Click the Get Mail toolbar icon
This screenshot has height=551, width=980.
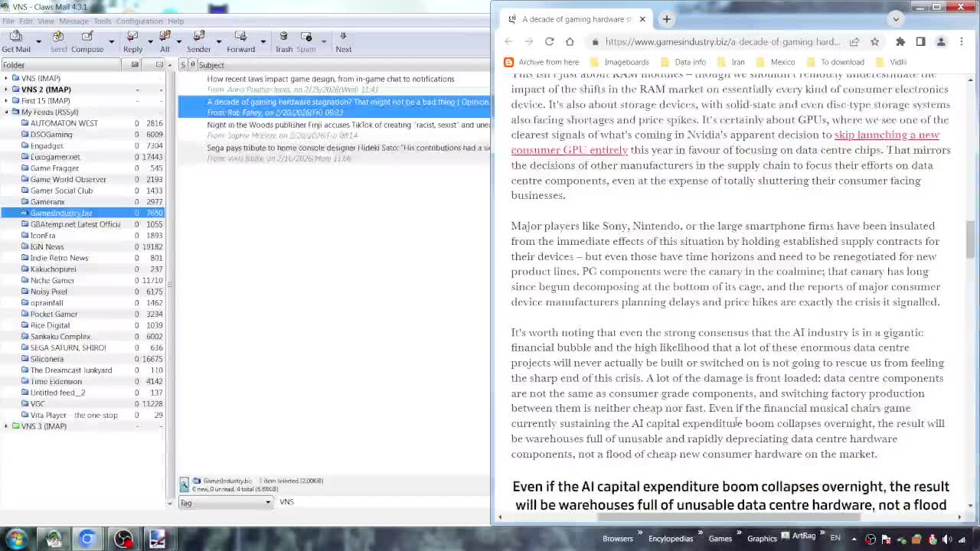pyautogui.click(x=16, y=41)
